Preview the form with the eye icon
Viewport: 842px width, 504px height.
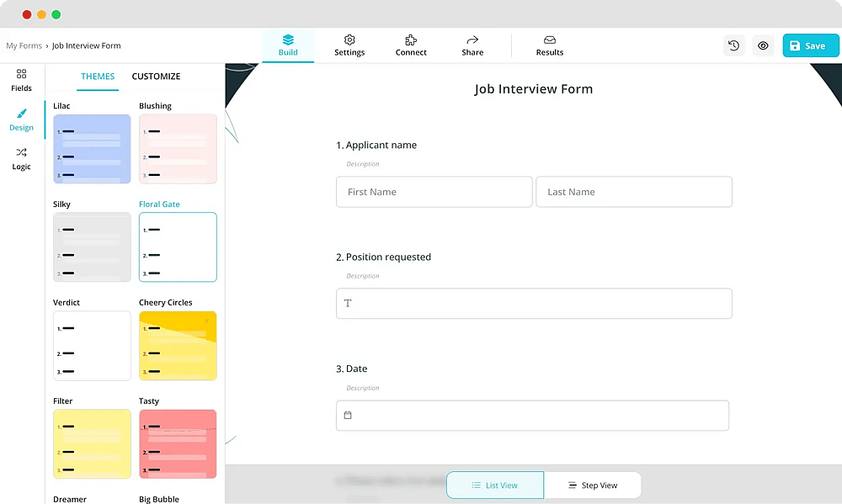tap(763, 45)
